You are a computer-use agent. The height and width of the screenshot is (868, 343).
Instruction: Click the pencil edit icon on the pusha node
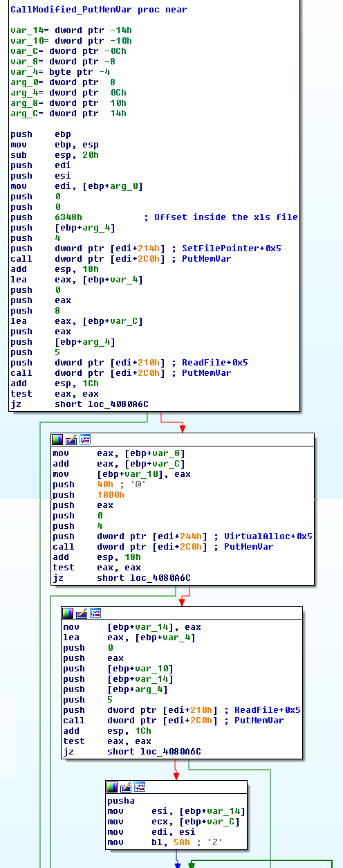click(x=126, y=787)
